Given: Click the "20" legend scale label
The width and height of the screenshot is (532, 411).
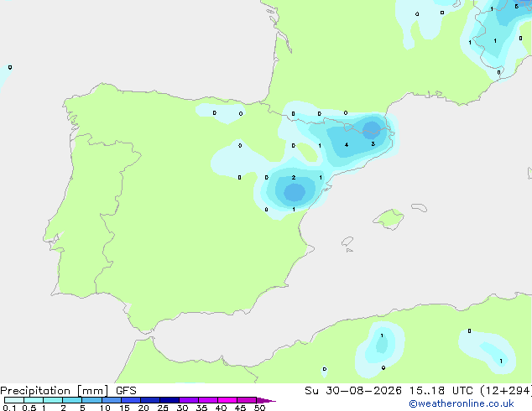Looking at the screenshot, I should (x=143, y=408).
